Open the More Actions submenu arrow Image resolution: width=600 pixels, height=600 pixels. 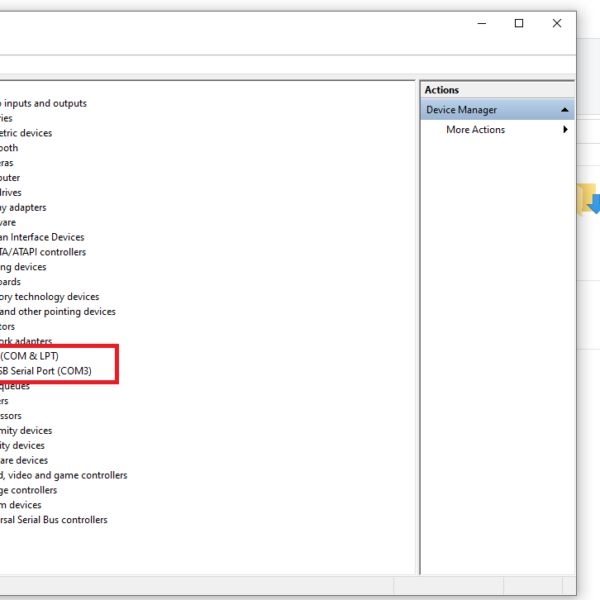pyautogui.click(x=566, y=130)
